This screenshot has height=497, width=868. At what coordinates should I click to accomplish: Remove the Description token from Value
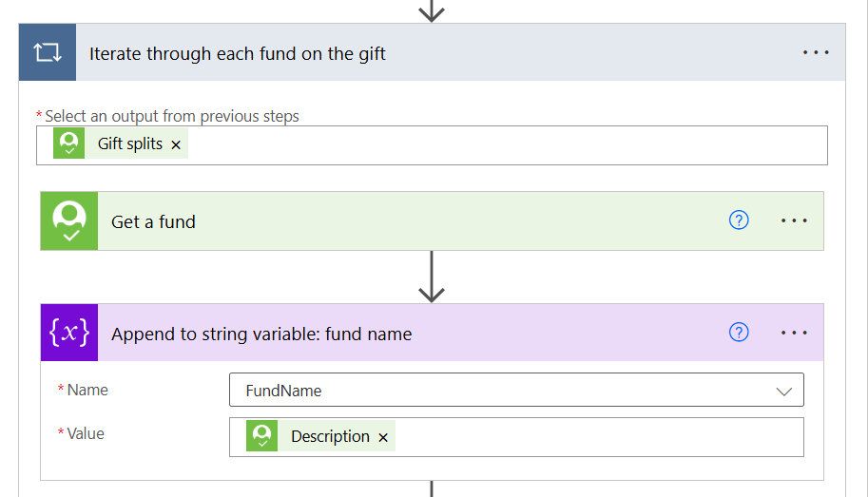[383, 437]
